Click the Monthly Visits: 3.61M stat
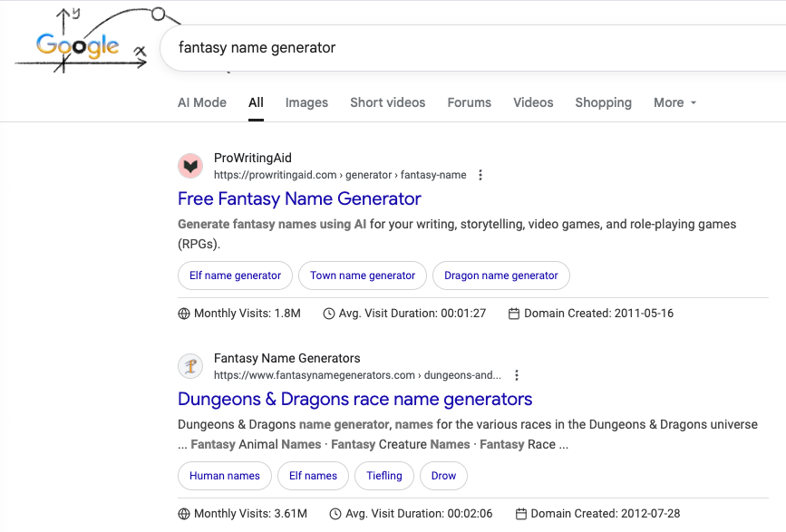This screenshot has width=786, height=532. (x=243, y=514)
